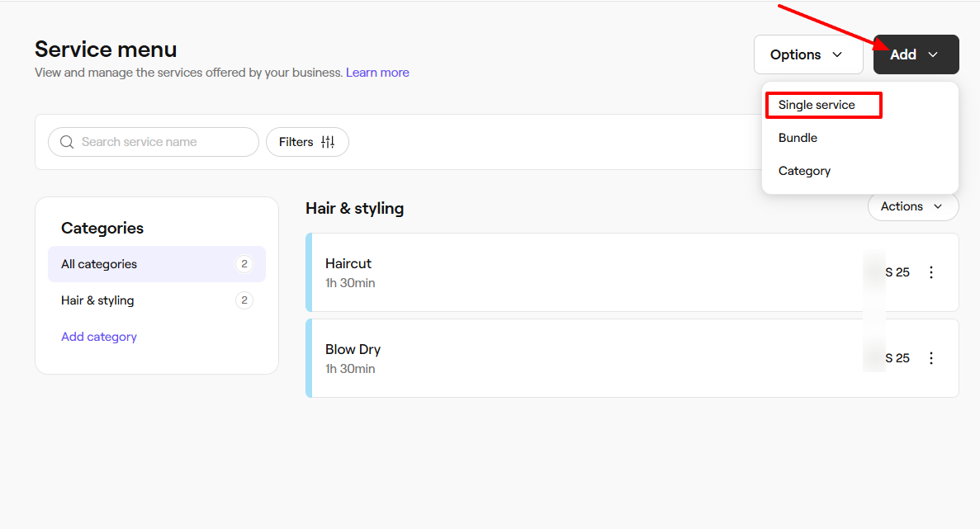Expand Actions for Hair & styling
Screen dimensions: 980x529
tap(912, 206)
